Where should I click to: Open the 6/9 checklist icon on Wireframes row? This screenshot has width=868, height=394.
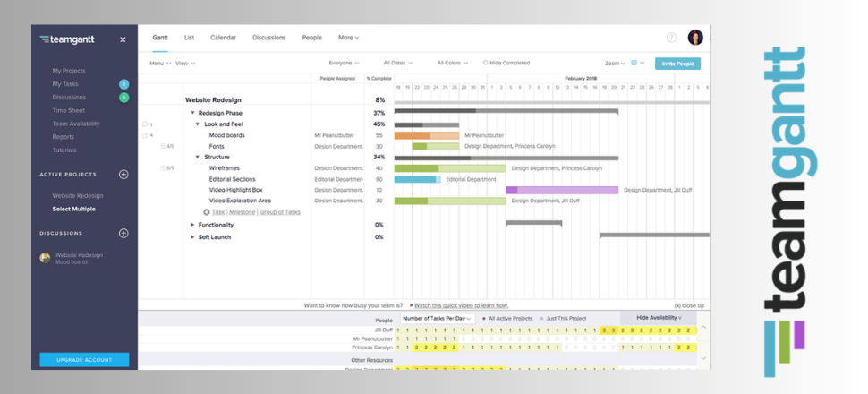pos(163,168)
